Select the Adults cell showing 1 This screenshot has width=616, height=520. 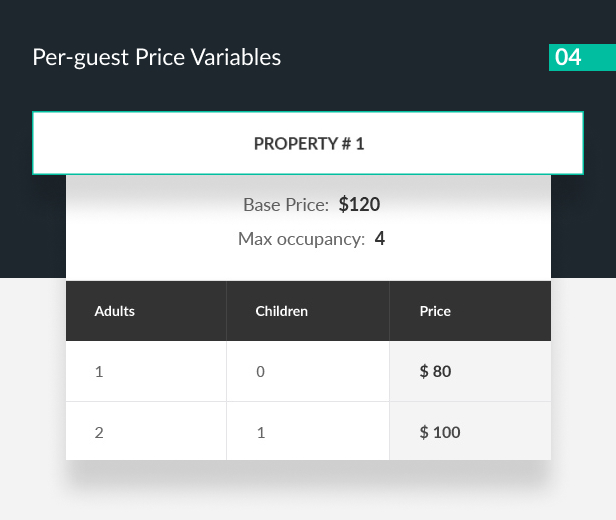click(x=146, y=371)
